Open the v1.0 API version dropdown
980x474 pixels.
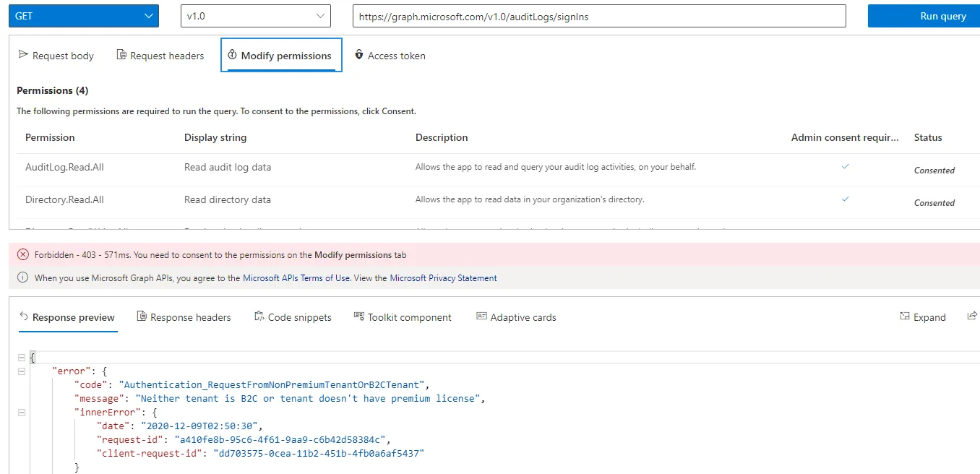point(255,16)
